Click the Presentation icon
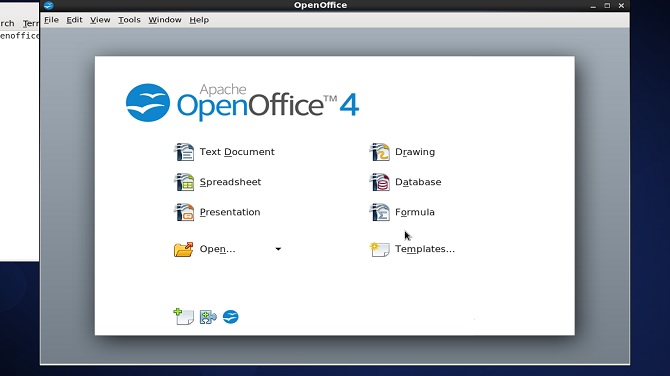 (x=184, y=212)
